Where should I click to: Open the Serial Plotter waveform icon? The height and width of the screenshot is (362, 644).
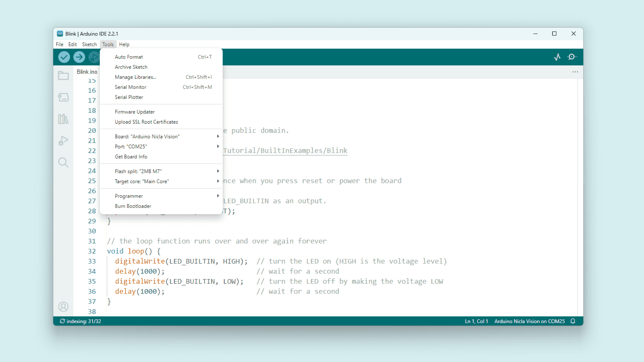[557, 57]
